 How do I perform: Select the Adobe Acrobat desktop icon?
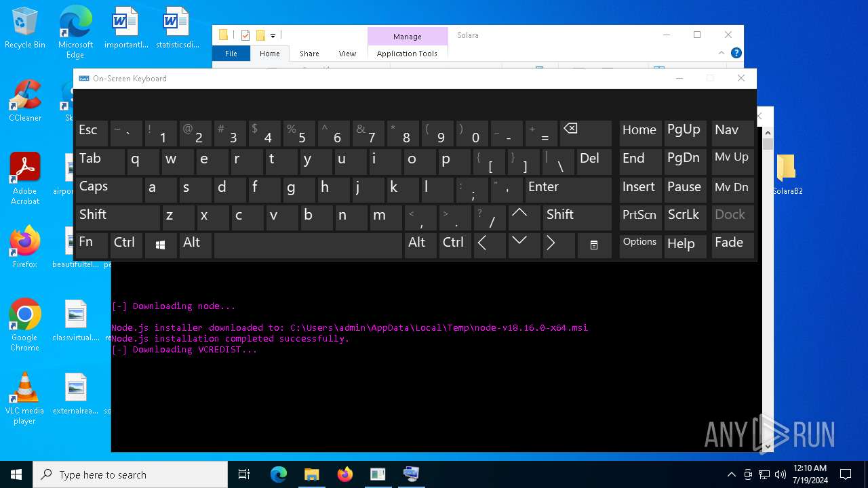pyautogui.click(x=25, y=179)
